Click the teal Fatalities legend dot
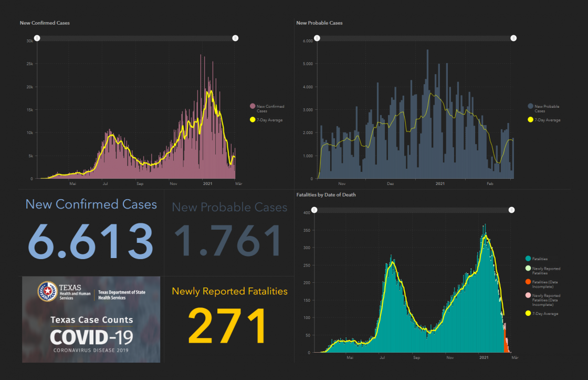Screen dimensions: 588x380 tap(528, 258)
